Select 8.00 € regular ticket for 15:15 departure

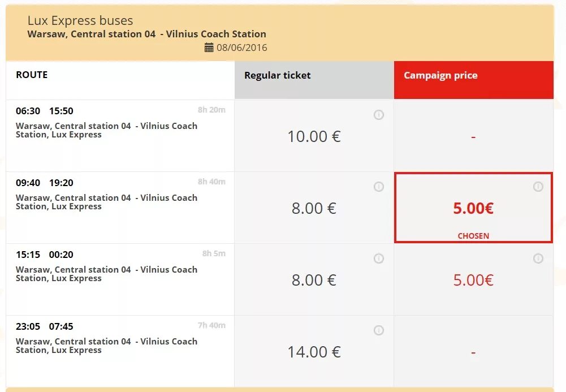(x=314, y=280)
